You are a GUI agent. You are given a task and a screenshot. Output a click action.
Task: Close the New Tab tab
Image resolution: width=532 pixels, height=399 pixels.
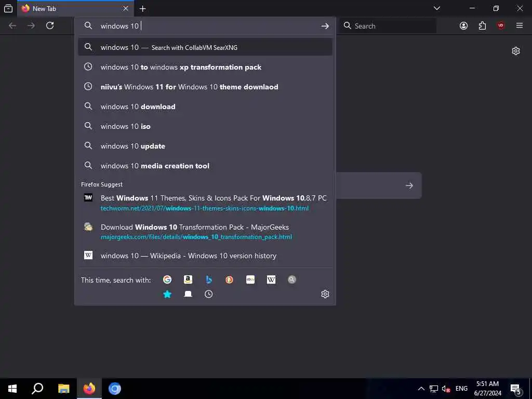pyautogui.click(x=126, y=8)
